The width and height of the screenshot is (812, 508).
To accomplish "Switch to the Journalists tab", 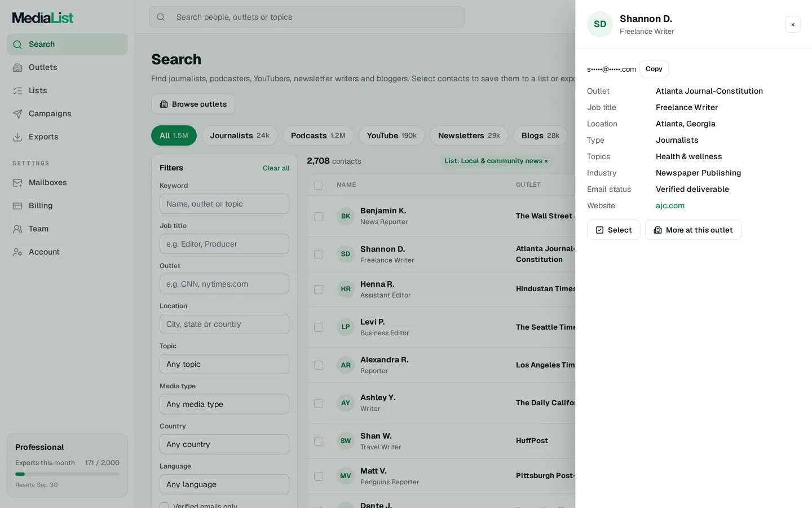I will [x=240, y=135].
